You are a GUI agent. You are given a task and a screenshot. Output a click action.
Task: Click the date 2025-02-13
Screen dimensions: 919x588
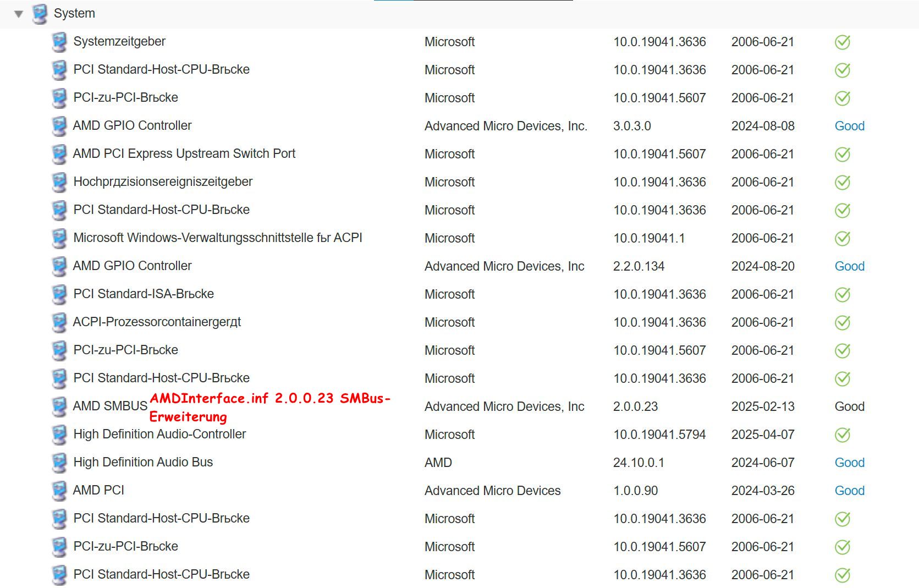click(763, 406)
